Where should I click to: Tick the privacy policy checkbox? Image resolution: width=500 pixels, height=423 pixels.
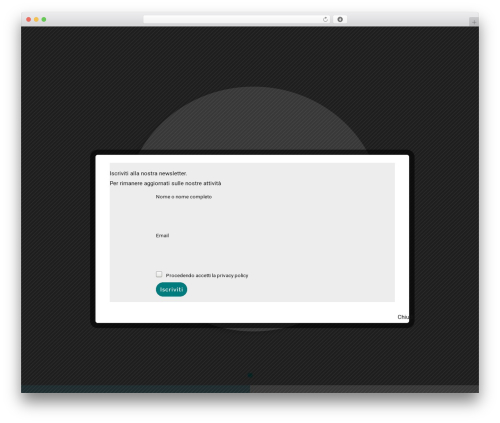(159, 274)
